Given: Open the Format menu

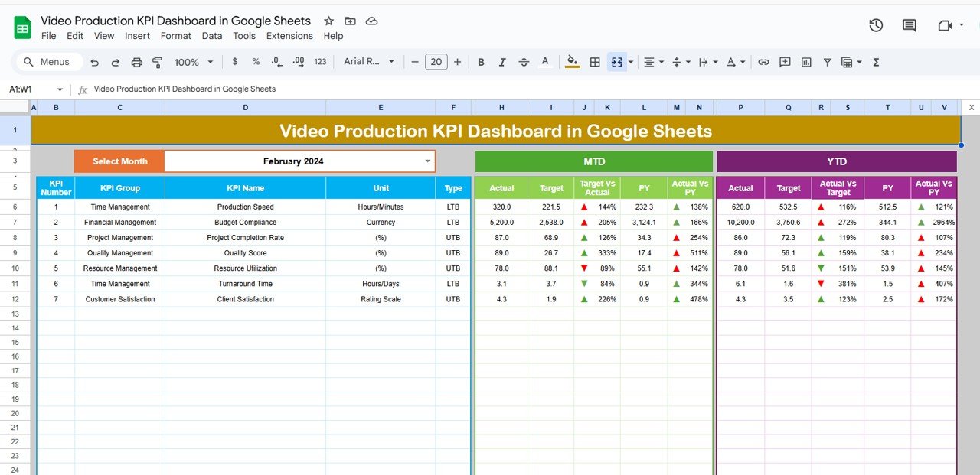Looking at the screenshot, I should pos(176,36).
